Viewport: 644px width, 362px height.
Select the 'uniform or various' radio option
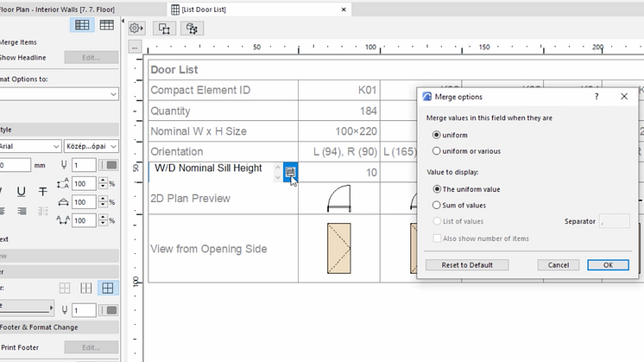click(437, 151)
